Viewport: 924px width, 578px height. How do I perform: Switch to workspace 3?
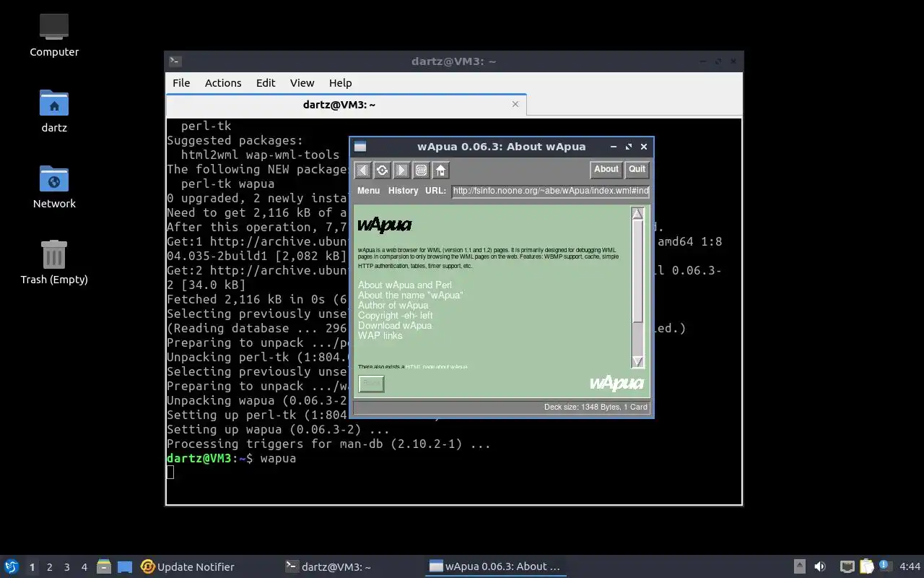tap(66, 567)
